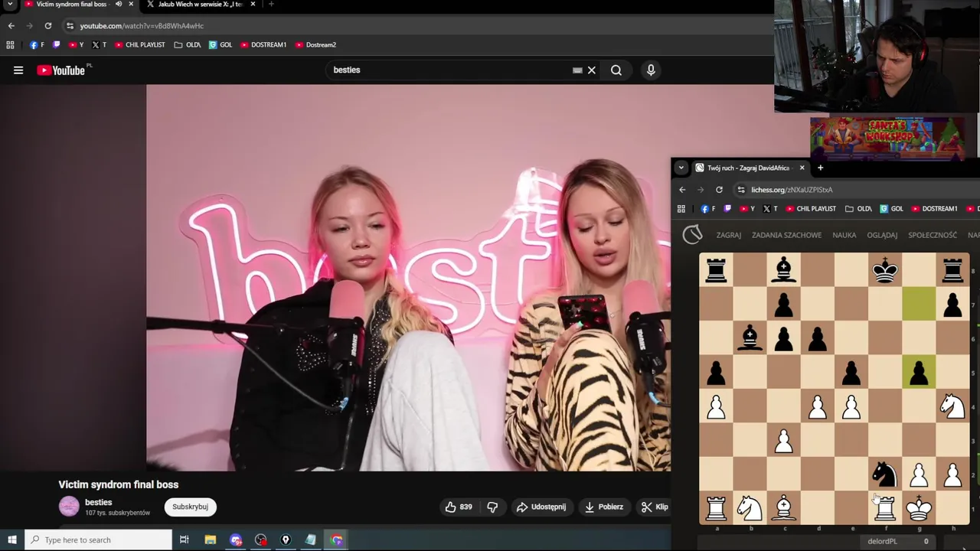
Task: Open Twitch bookmark in YouTube window
Action: pos(56,45)
